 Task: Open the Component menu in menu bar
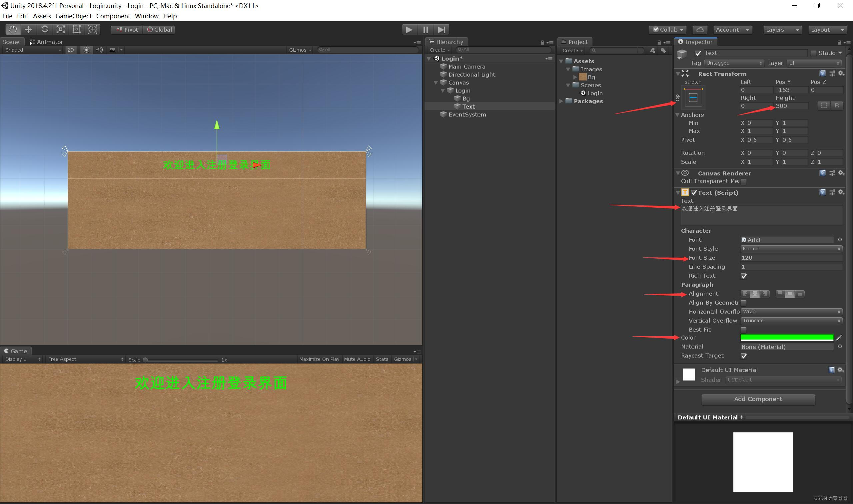tap(115, 15)
